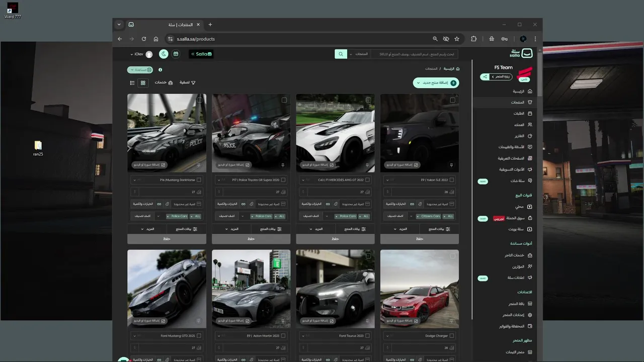Screen dimensions: 644x362
Task: Open the تصفية filter tool
Action: coord(188,82)
